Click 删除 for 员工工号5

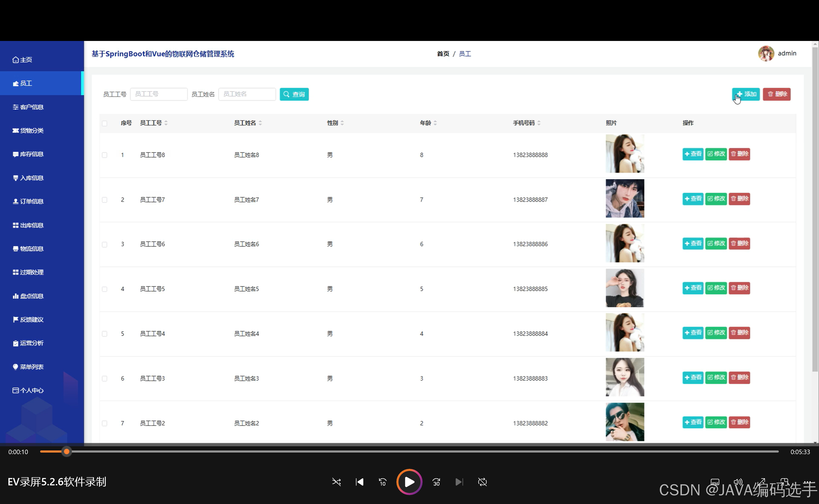click(x=739, y=288)
